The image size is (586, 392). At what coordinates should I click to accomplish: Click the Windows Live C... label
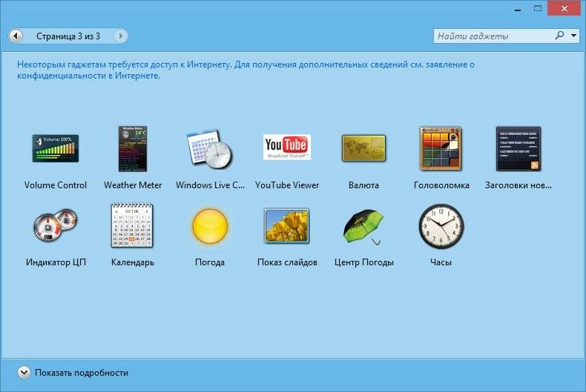210,185
